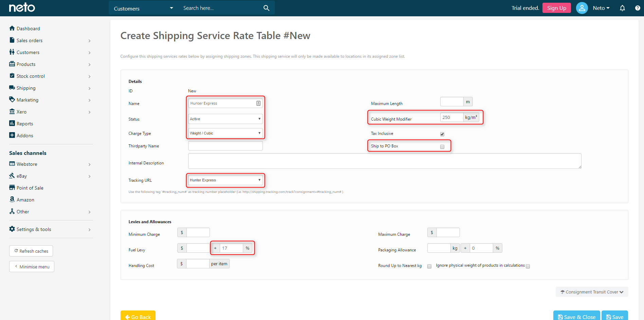Viewport: 644px width, 320px height.
Task: Click the Refresh caches button
Action: tap(31, 251)
